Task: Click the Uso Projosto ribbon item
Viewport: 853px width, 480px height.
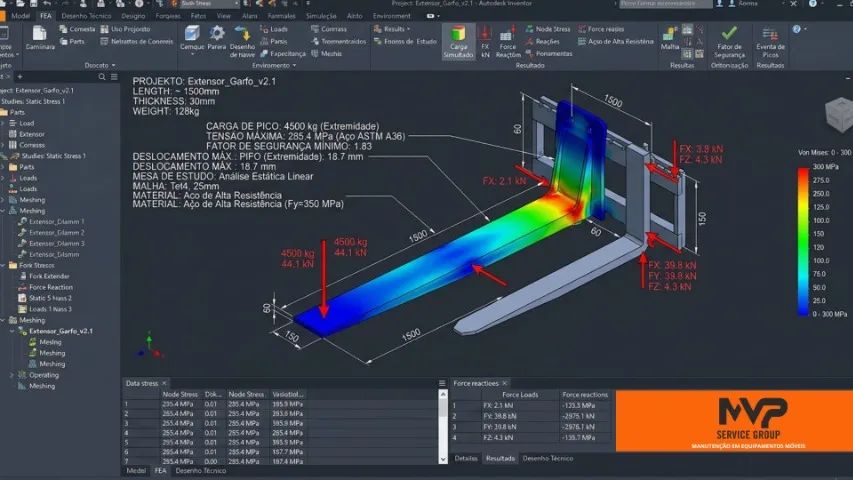Action: click(x=125, y=29)
